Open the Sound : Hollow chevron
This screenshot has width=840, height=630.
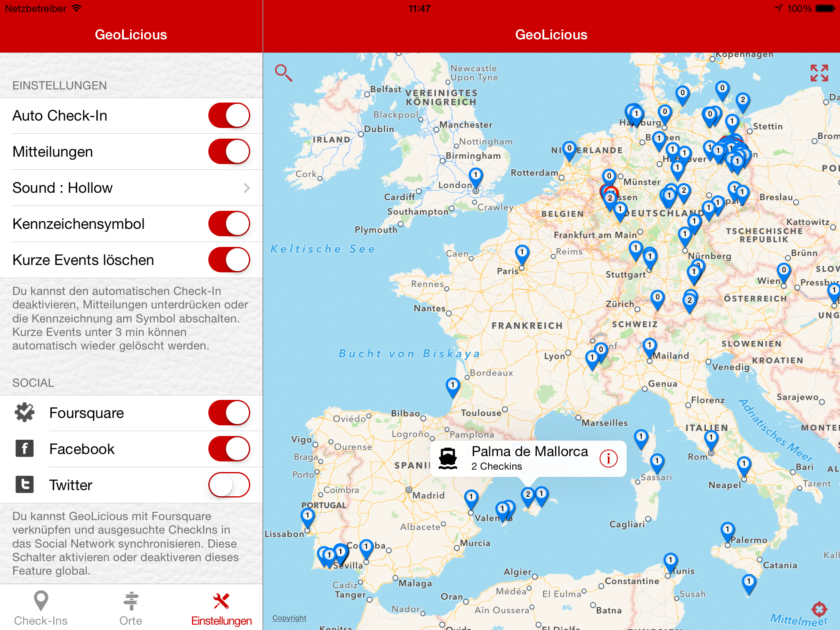click(247, 188)
